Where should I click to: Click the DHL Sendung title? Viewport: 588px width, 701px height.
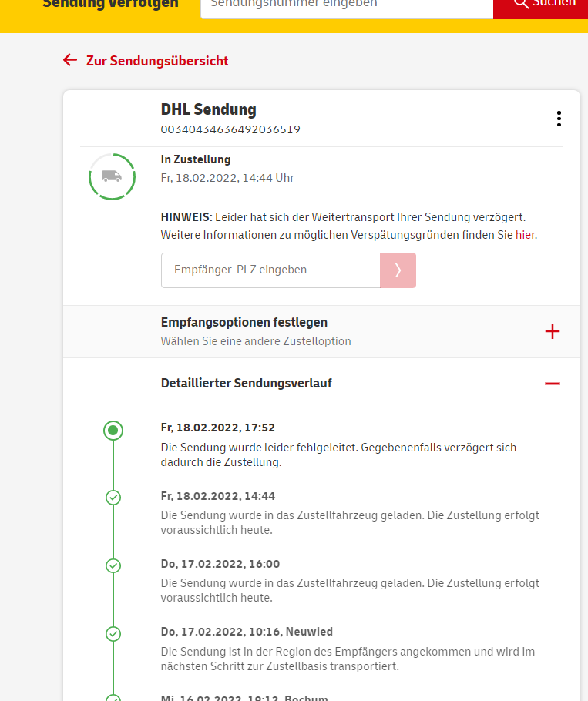tap(208, 109)
